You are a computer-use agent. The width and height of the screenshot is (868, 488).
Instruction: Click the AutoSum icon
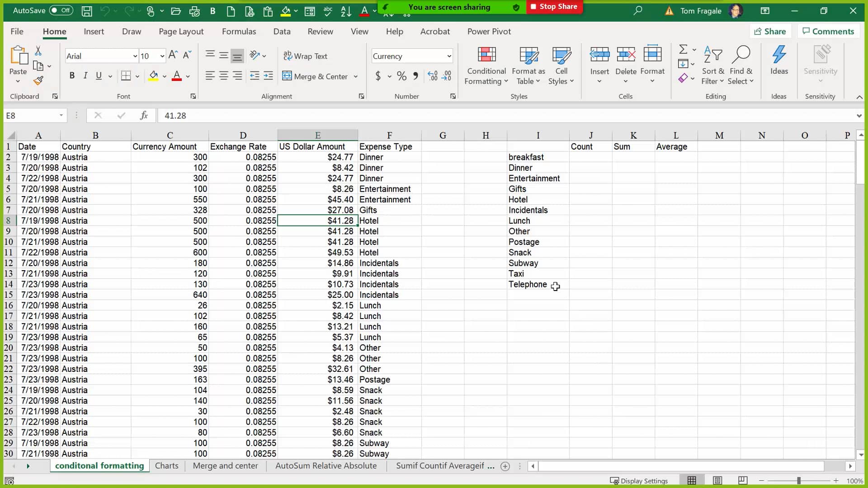click(x=683, y=50)
